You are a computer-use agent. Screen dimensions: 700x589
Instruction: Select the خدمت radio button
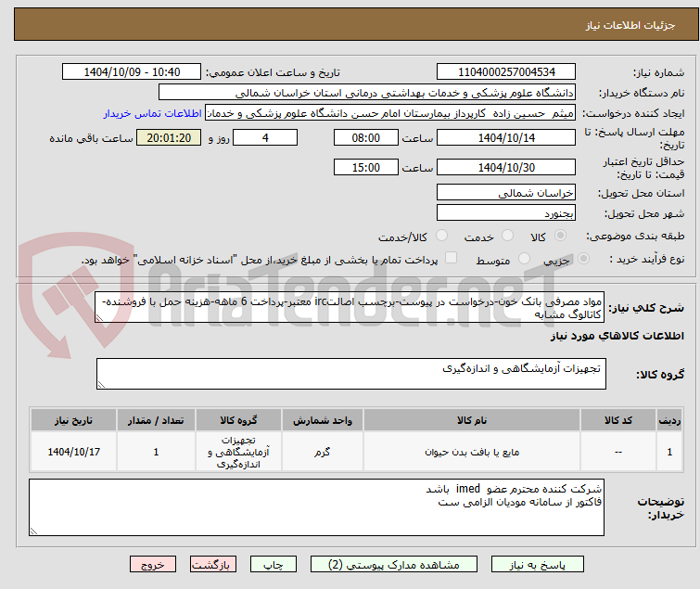507,236
